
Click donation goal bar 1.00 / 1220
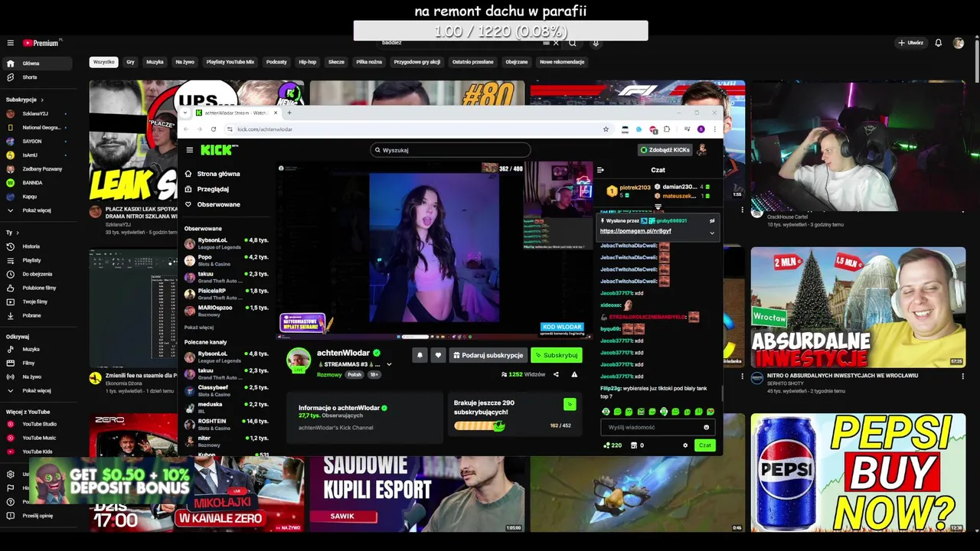(501, 31)
